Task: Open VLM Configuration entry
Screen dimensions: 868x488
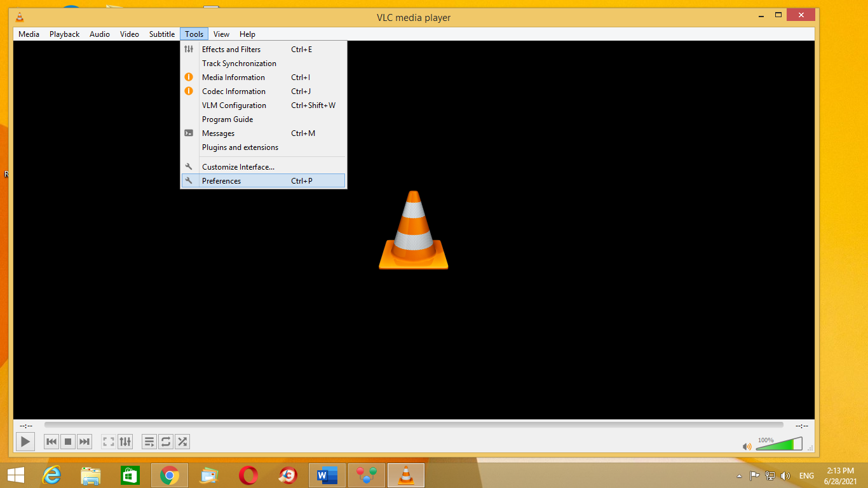Action: point(264,105)
